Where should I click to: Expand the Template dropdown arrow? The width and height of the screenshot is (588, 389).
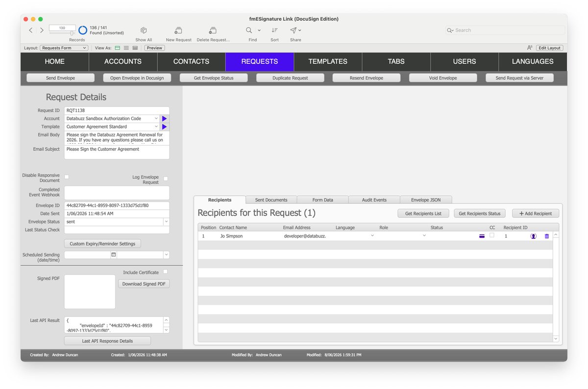[156, 127]
